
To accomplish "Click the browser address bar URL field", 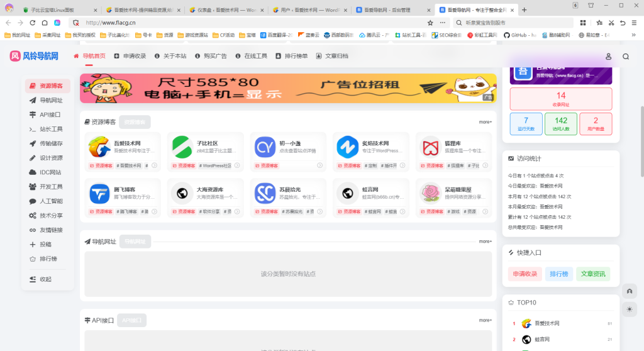I will click(x=253, y=23).
